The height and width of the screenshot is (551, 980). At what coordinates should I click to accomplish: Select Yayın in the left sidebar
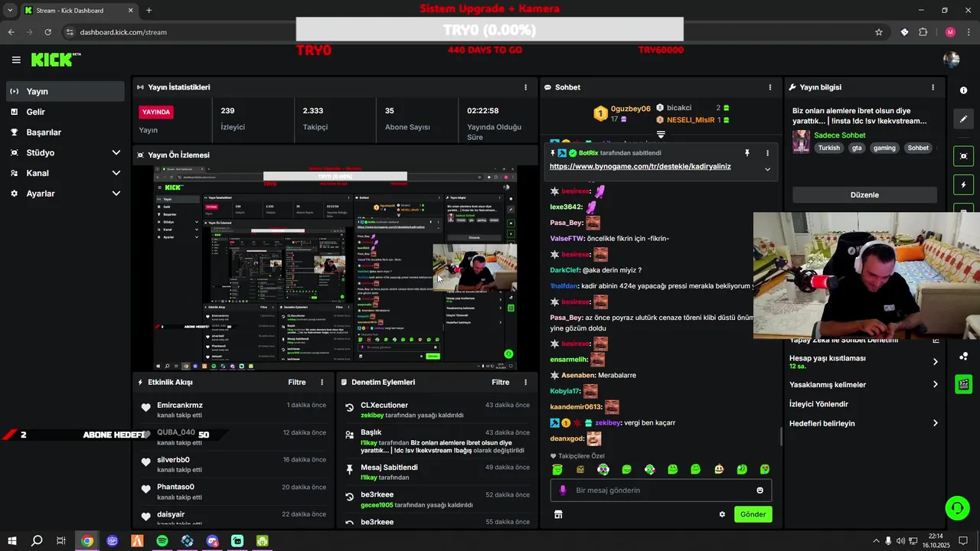65,91
